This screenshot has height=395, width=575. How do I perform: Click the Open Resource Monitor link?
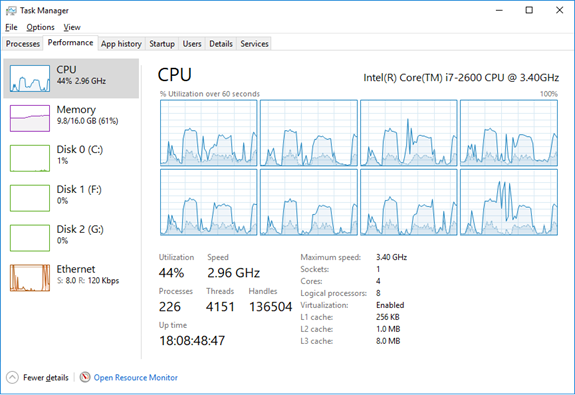click(136, 377)
